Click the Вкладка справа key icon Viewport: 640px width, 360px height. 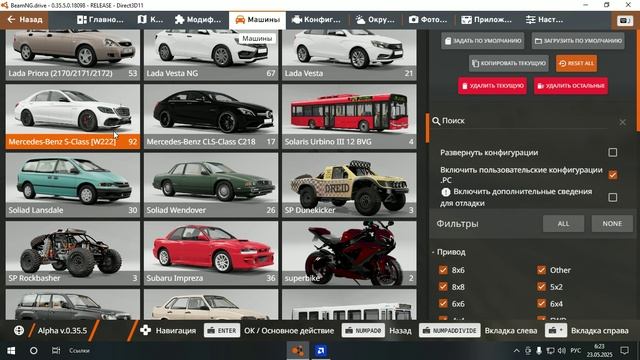[x=556, y=331]
